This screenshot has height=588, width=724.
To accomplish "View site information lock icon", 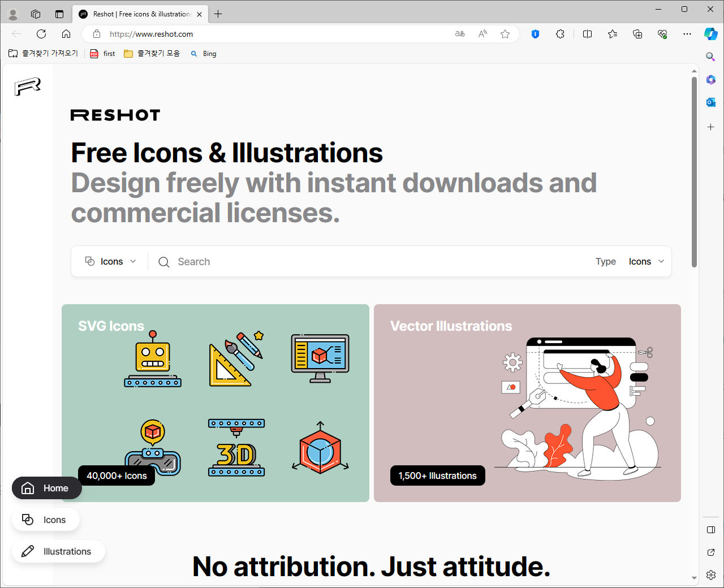I will point(97,34).
